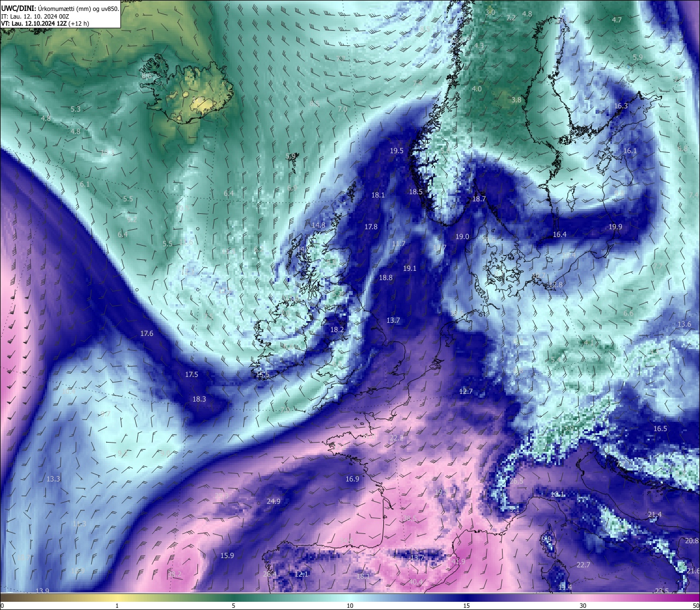700x610 pixels.
Task: Click the 30 tick on the colour scale
Action: pos(583,606)
